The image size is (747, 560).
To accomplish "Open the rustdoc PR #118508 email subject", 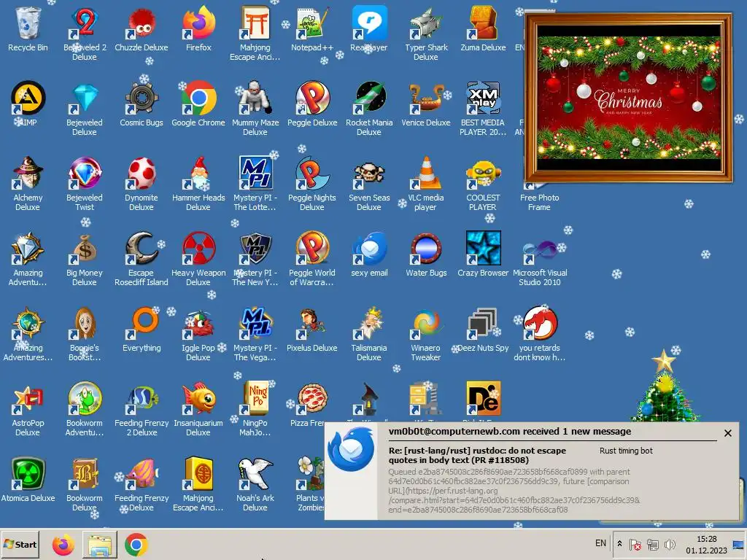I will [477, 455].
